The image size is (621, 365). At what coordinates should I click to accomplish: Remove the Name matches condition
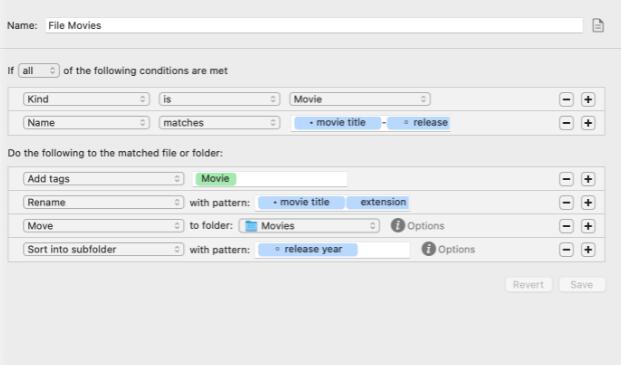[x=566, y=123]
